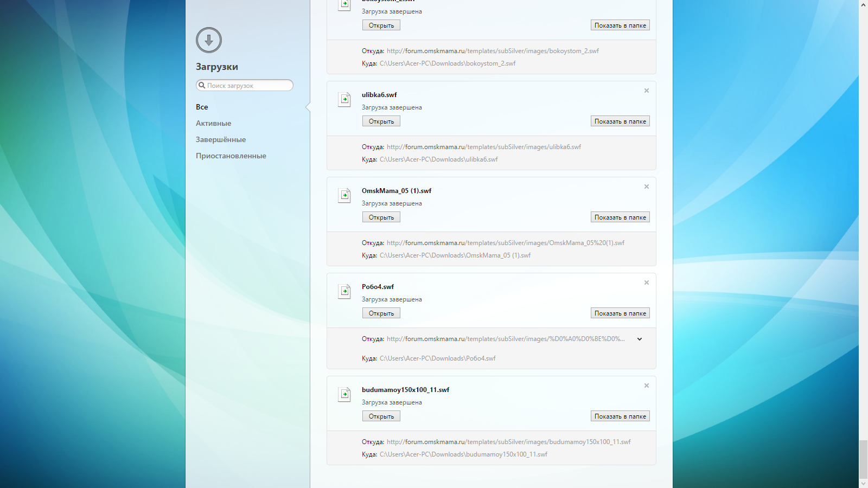This screenshot has width=868, height=488.
Task: Remove budumamoy150x100_11.swf entry with X
Action: tap(646, 386)
